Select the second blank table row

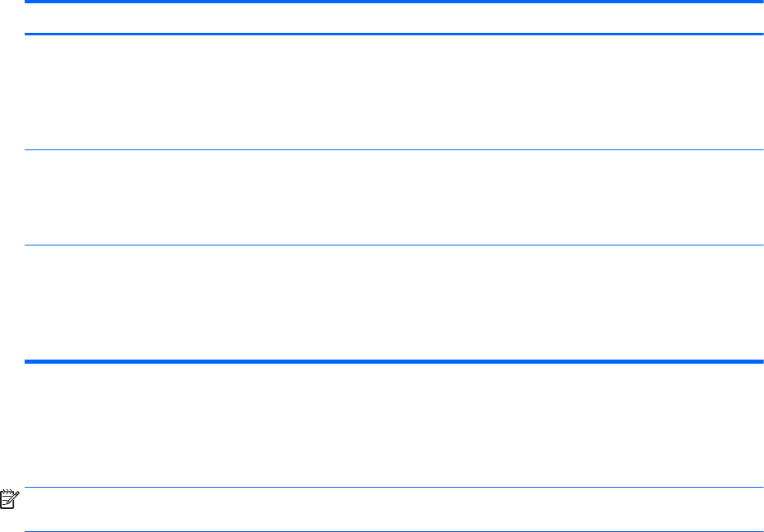(x=394, y=197)
